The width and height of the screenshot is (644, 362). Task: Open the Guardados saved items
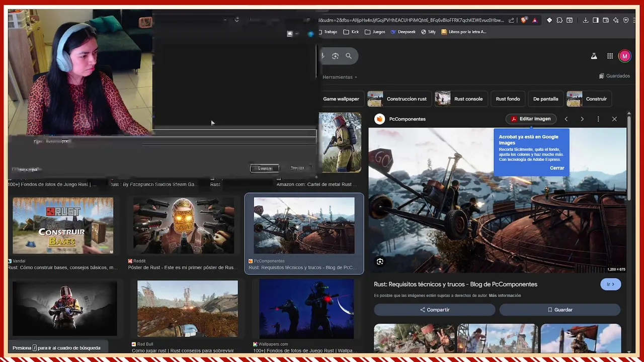point(614,76)
